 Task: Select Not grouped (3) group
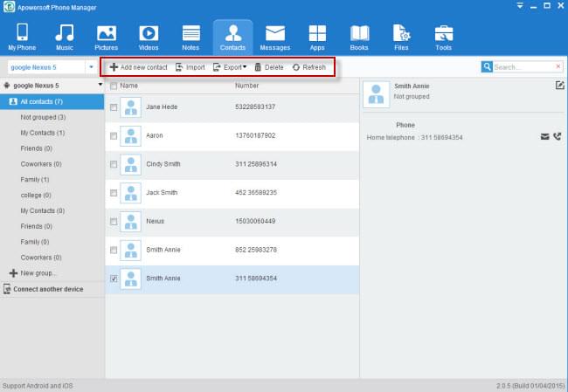(x=43, y=117)
